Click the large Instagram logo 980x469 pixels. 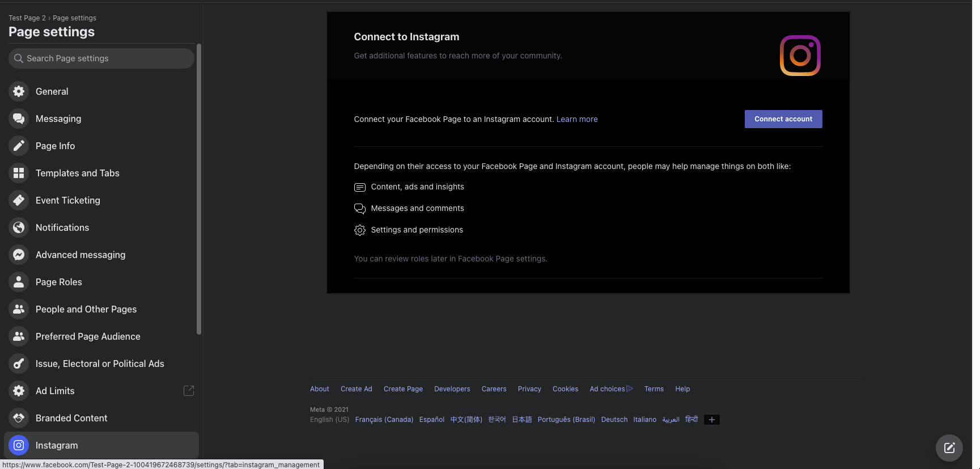(800, 56)
